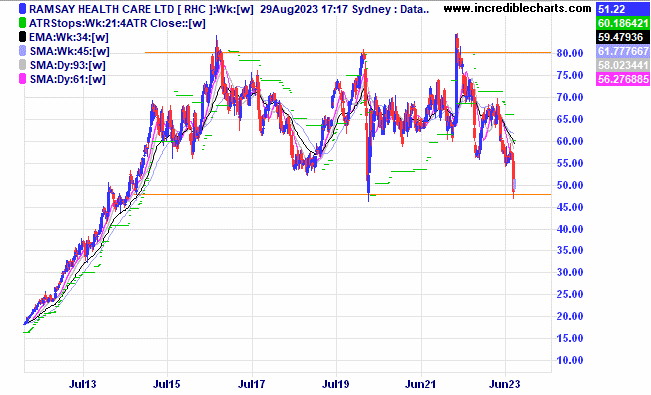
Task: Click the Jul15 date axis label
Action: [x=166, y=384]
